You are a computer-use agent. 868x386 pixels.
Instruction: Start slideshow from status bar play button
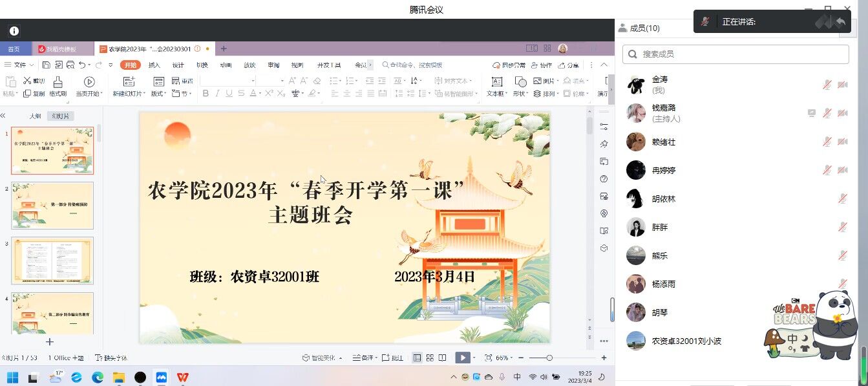point(462,358)
